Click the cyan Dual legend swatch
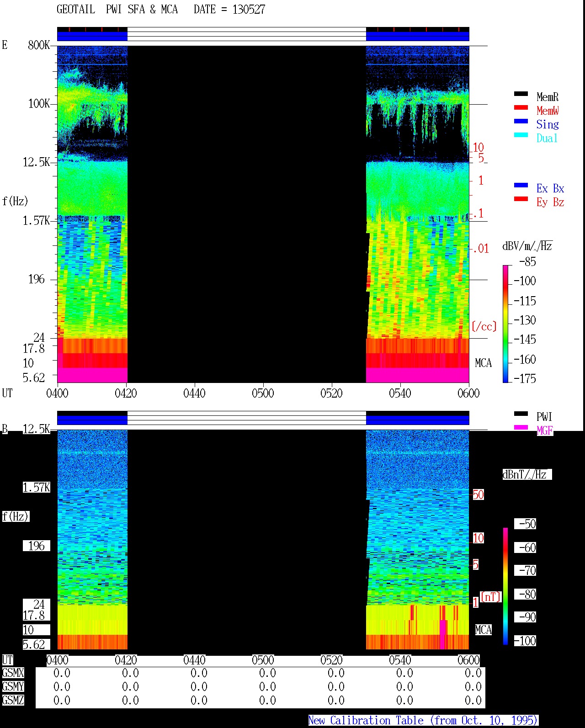The width and height of the screenshot is (585, 728). pos(521,135)
